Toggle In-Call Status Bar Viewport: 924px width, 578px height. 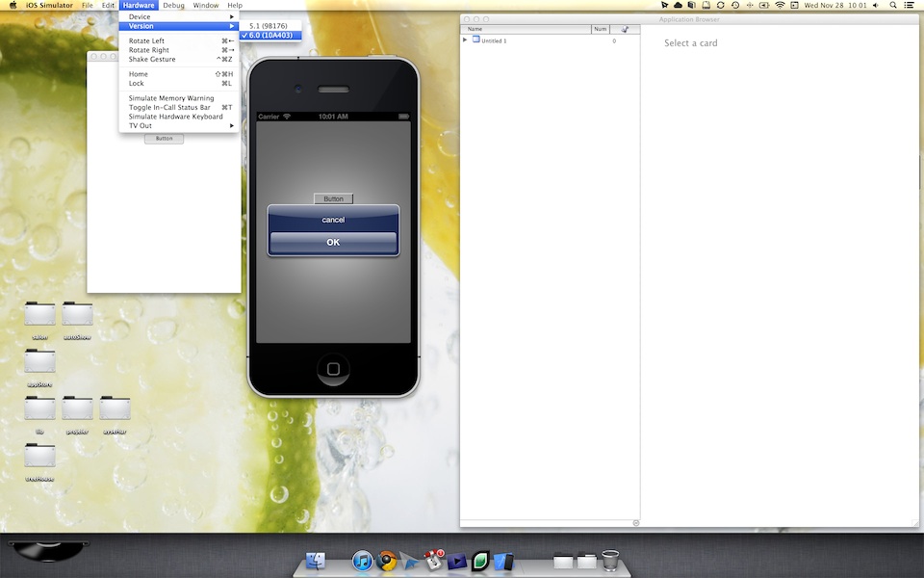(169, 107)
